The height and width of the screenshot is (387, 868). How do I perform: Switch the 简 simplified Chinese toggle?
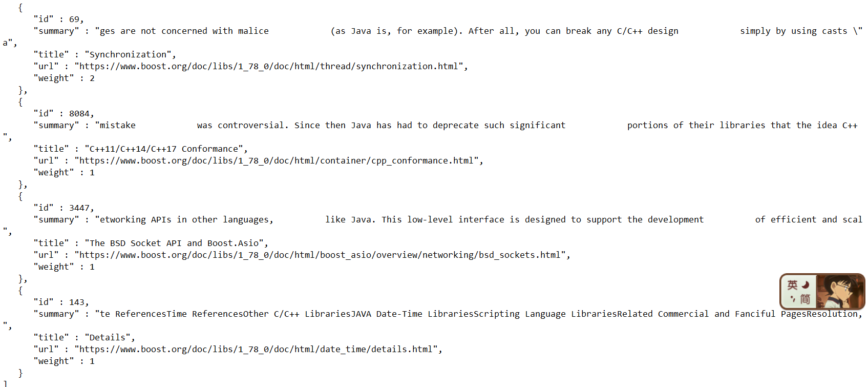(806, 299)
